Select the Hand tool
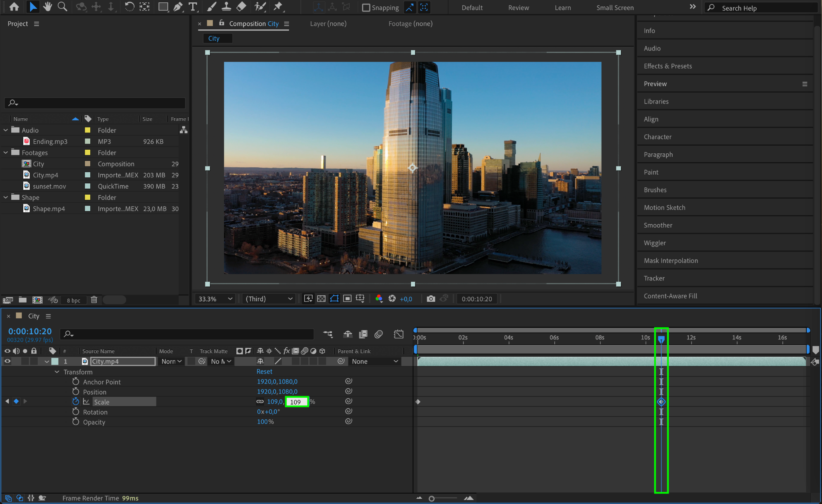 pyautogui.click(x=47, y=6)
